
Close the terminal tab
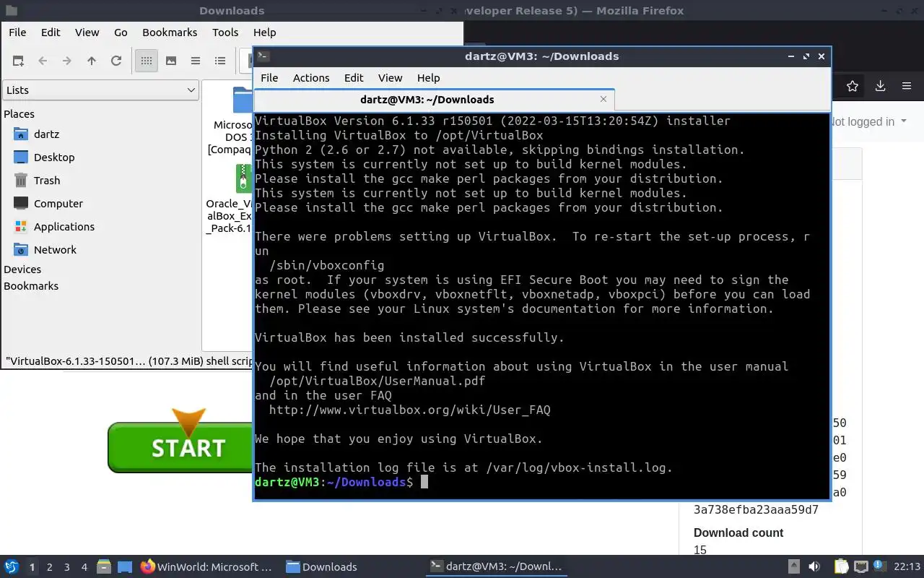603,99
